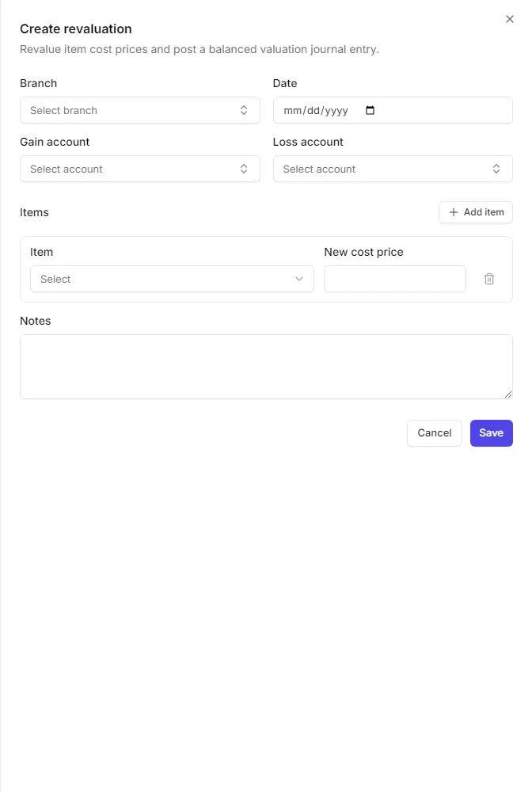The image size is (532, 792).
Task: Focus the Date input field
Action: click(393, 110)
